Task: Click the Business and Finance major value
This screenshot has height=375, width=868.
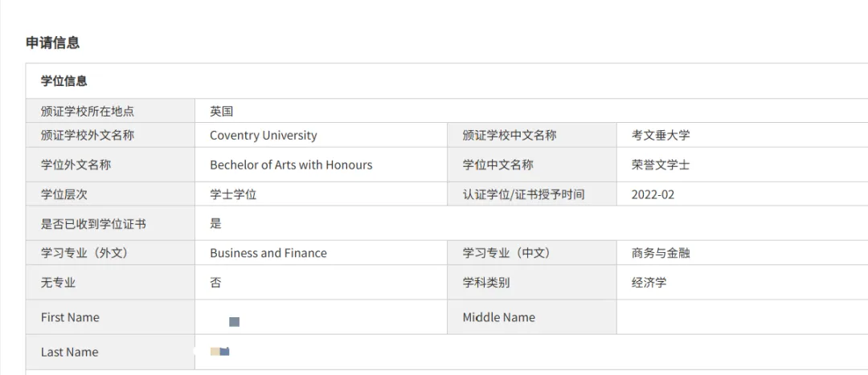Action: coord(268,253)
